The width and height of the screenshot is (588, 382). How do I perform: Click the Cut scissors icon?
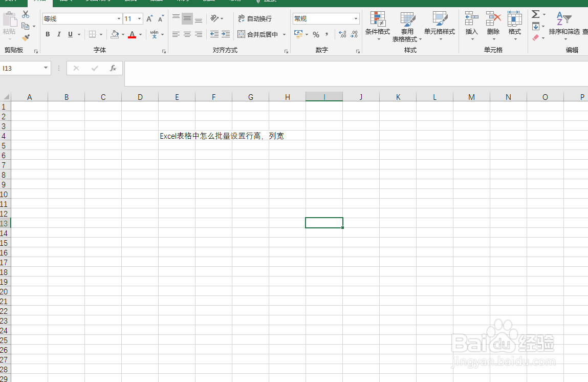click(x=26, y=15)
